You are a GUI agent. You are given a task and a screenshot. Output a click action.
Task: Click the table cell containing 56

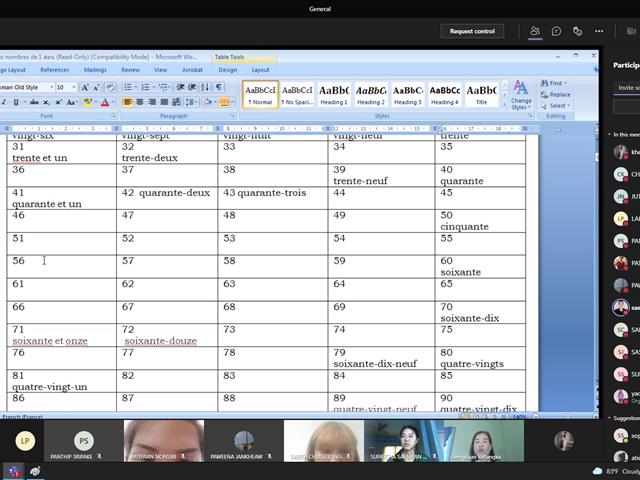[61, 267]
